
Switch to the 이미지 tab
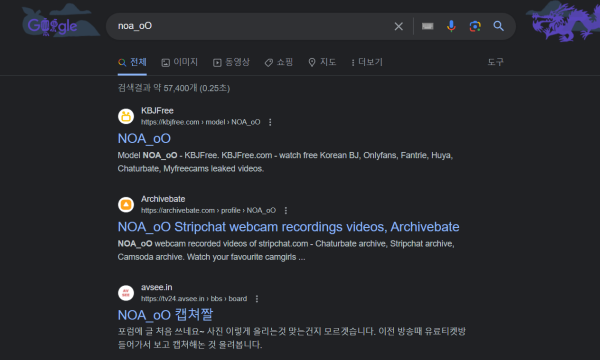coord(179,62)
